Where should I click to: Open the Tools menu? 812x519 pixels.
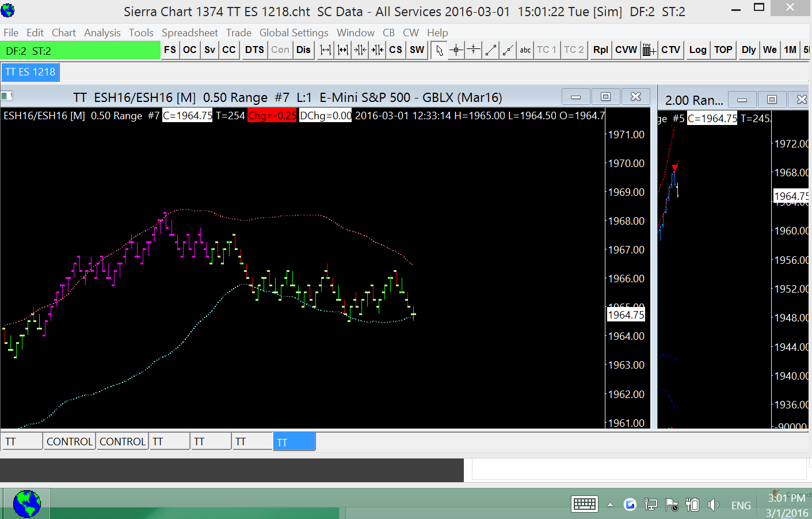click(x=141, y=33)
